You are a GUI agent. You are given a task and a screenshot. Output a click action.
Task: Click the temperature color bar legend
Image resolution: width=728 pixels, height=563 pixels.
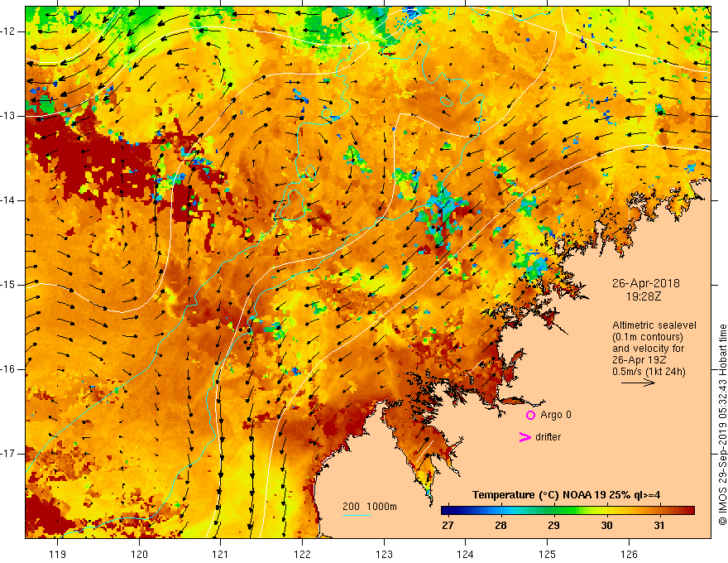[x=568, y=511]
